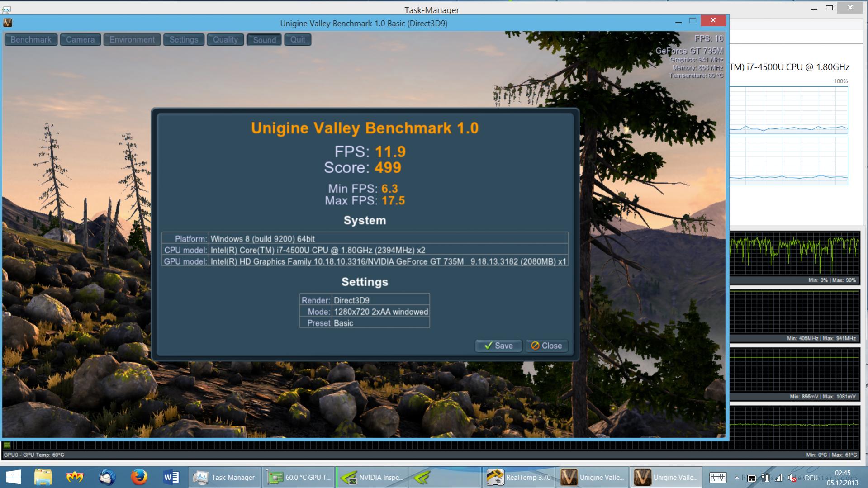
Task: Click the Preset Basic row
Action: (x=365, y=322)
